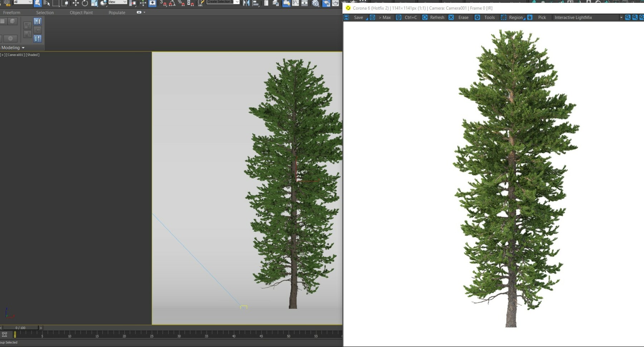
Task: Click the Render teapot icon
Action: click(x=335, y=3)
